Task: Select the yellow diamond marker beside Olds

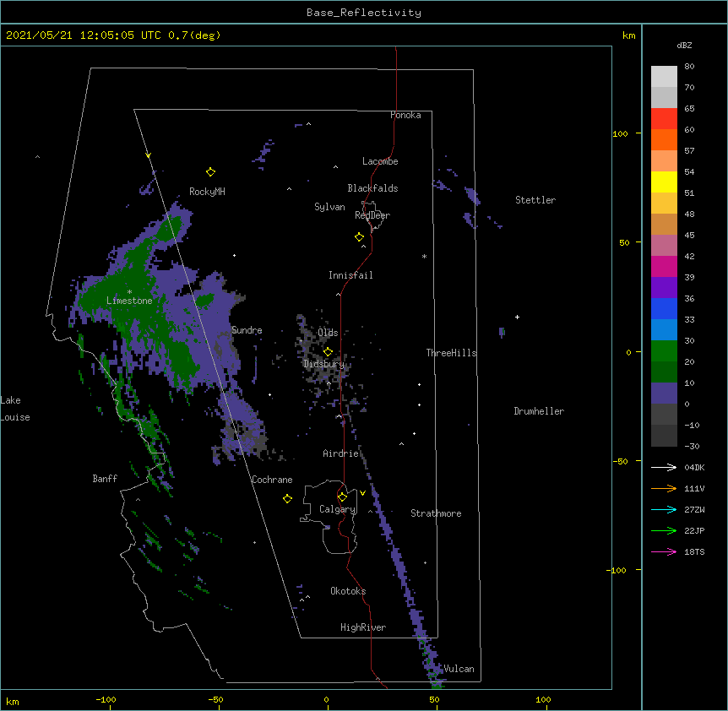Action: [328, 352]
